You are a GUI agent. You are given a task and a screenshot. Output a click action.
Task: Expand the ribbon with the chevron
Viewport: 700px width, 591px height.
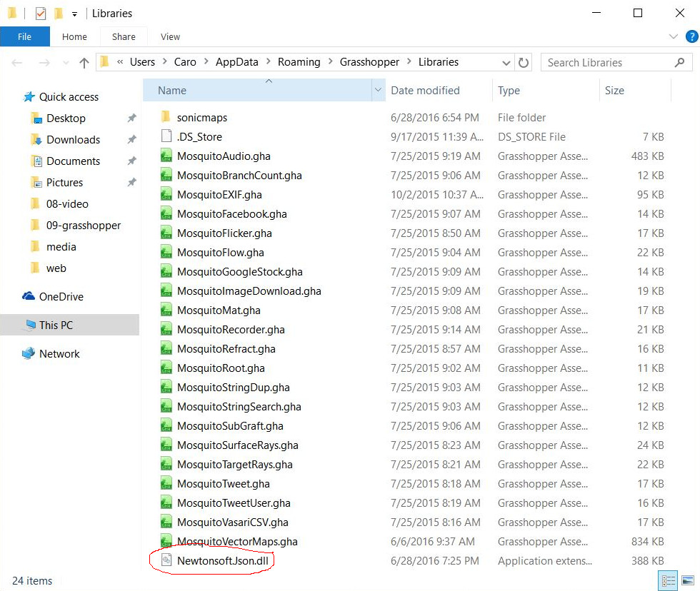673,36
